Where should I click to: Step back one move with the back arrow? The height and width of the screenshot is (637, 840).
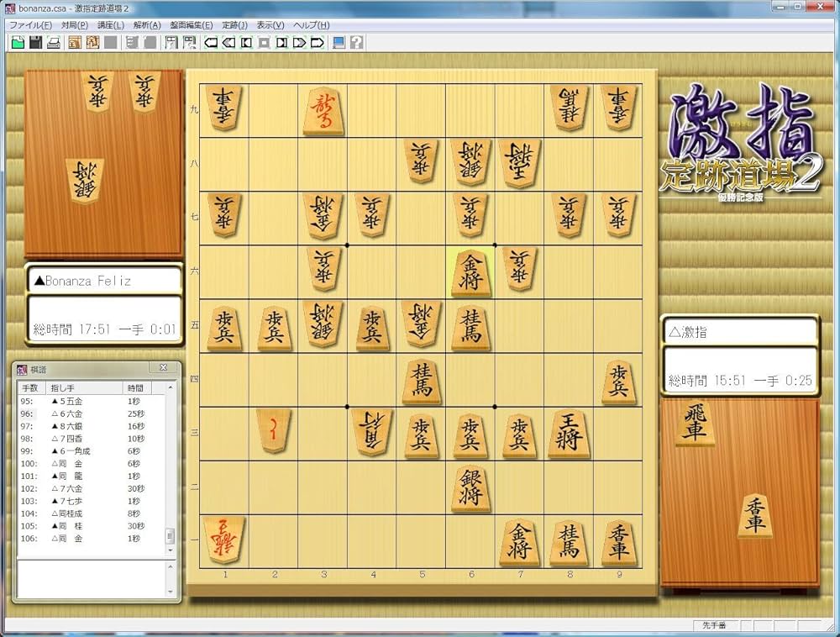coord(210,43)
